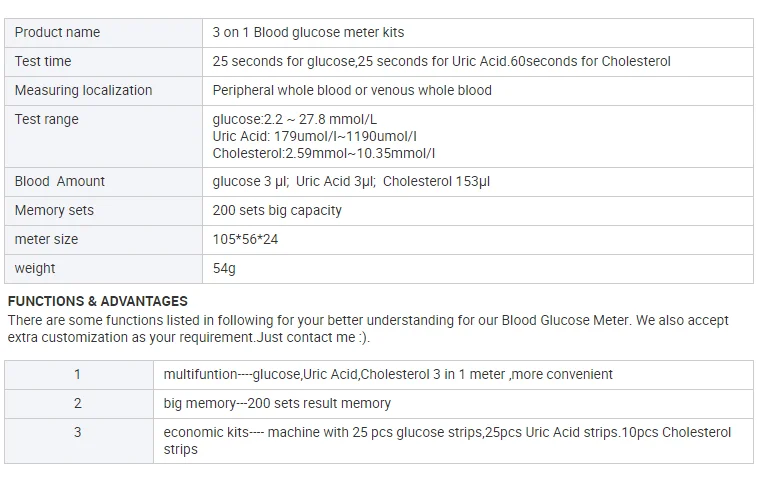Click the '105*56*24' size value

[x=246, y=239]
